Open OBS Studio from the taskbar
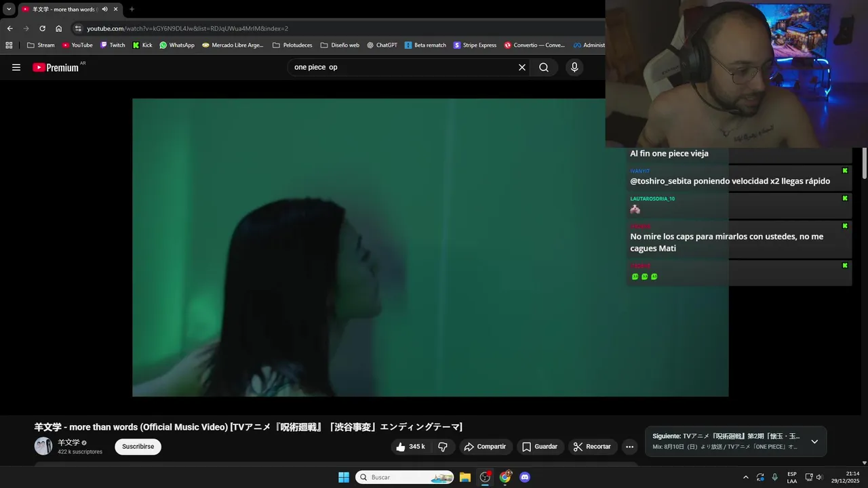 point(485,477)
